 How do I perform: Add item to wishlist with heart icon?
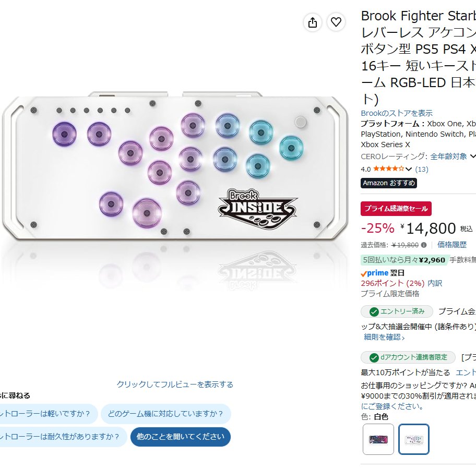point(336,22)
